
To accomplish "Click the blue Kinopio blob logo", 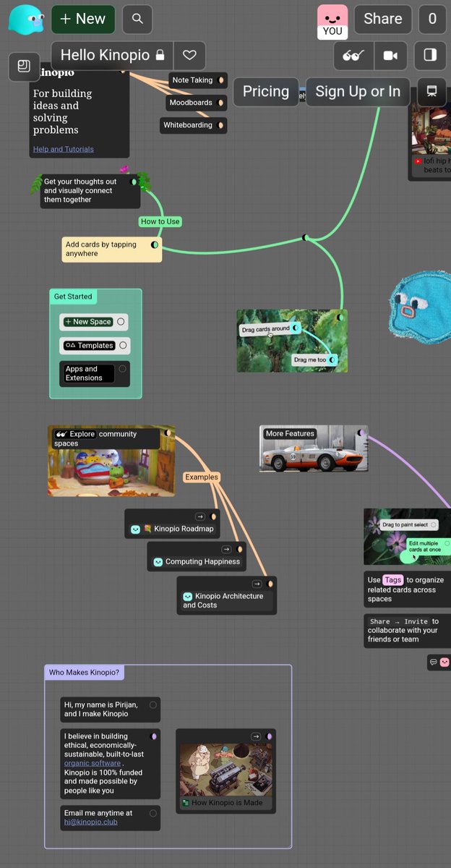I will (x=25, y=20).
